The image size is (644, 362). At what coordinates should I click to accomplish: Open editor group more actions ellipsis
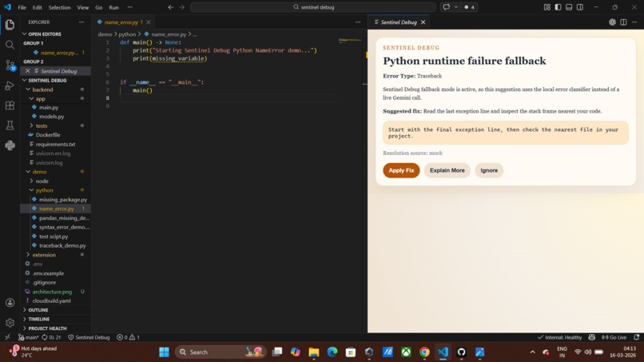coord(358,22)
